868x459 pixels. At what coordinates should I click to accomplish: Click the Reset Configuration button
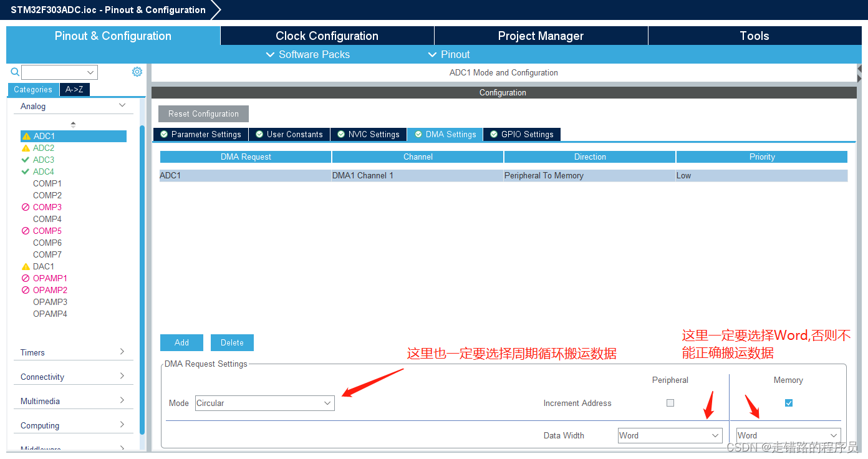(x=203, y=114)
